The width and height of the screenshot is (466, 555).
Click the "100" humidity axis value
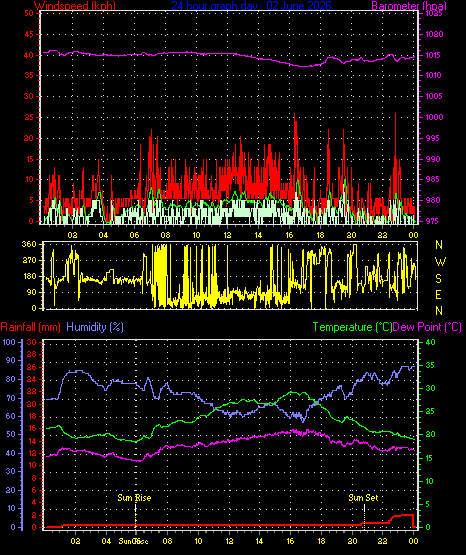tap(9, 342)
